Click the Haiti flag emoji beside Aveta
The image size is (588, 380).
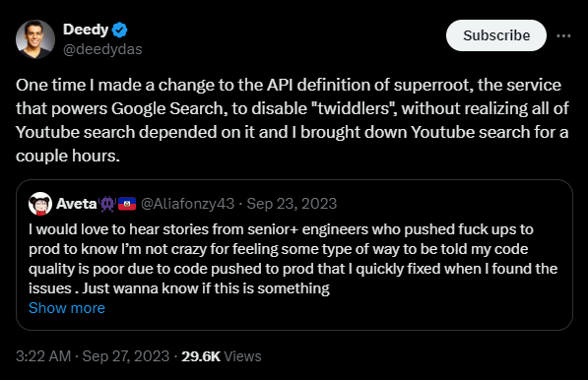pyautogui.click(x=127, y=204)
